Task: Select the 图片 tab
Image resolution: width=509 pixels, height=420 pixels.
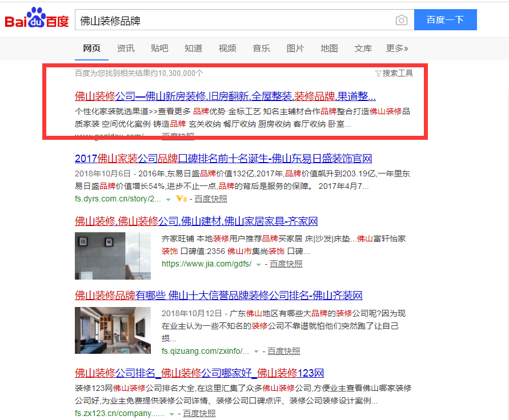Action: 295,49
